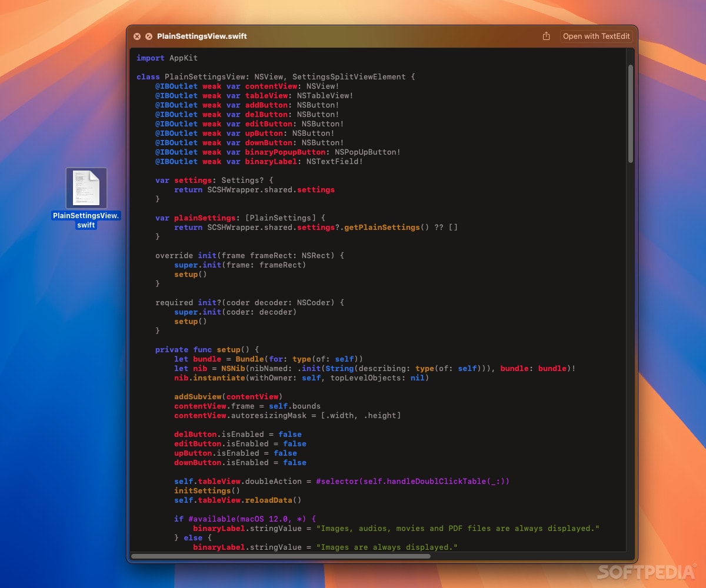Click the 'class PlainSettingsView' declaration line
The width and height of the screenshot is (706, 588).
click(275, 77)
